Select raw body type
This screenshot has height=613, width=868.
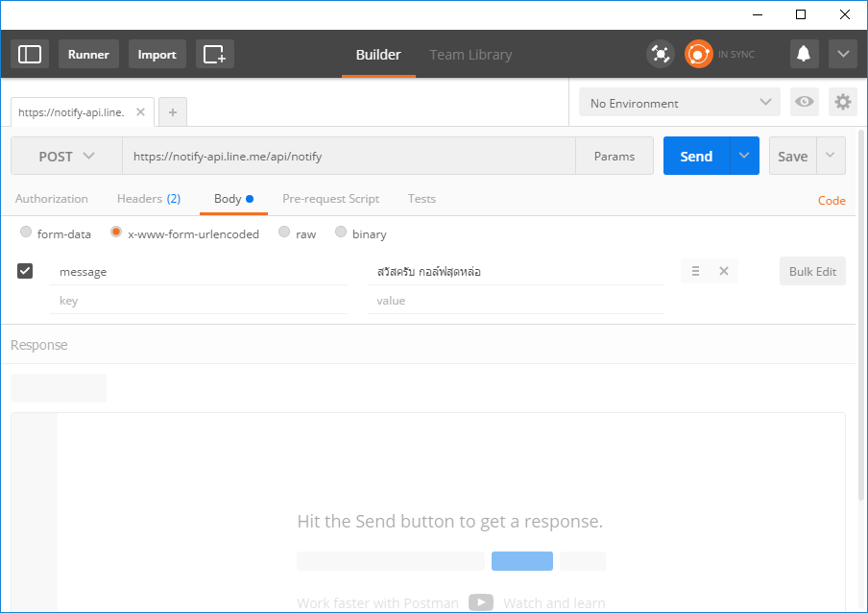[284, 232]
